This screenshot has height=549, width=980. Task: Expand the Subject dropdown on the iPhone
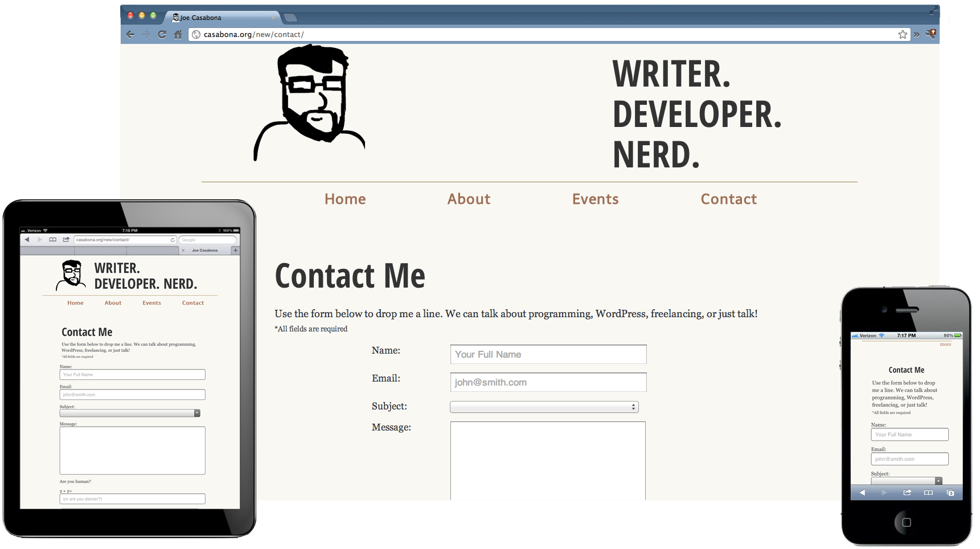907,481
